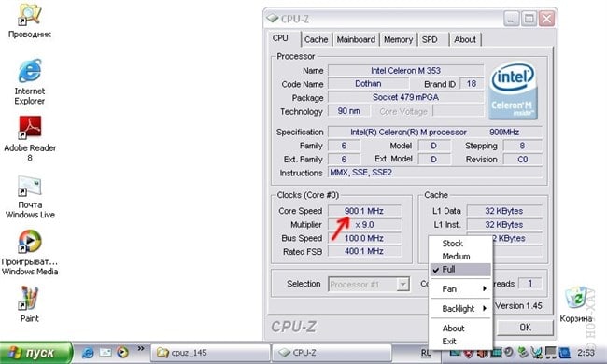Launch Проигрыватель Windows Media desktop icon
The image size is (607, 364).
point(30,252)
